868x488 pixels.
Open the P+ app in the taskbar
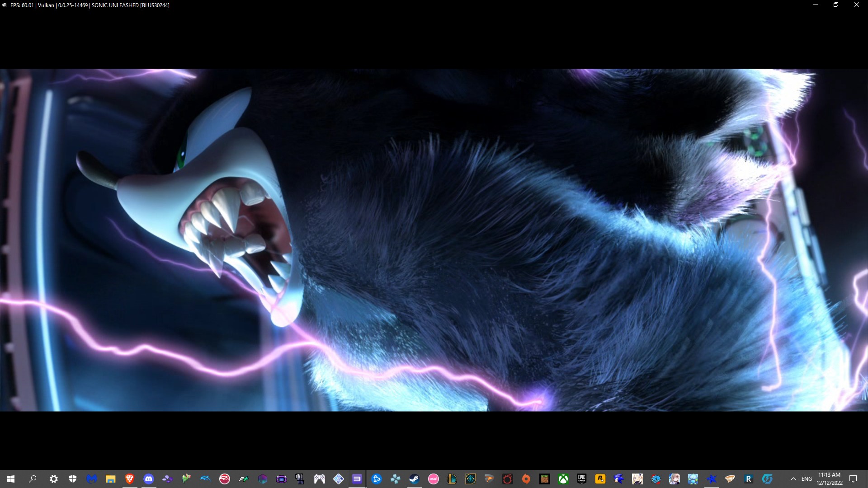click(x=244, y=479)
